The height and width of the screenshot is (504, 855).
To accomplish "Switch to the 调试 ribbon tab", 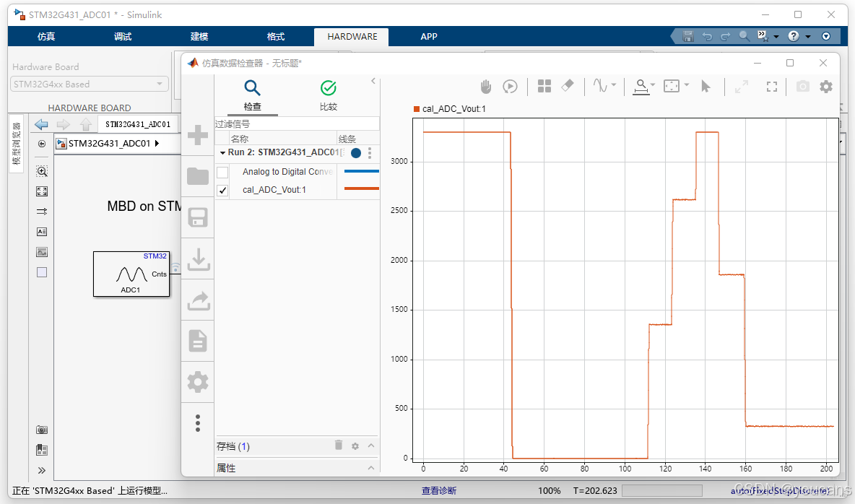I will point(123,37).
